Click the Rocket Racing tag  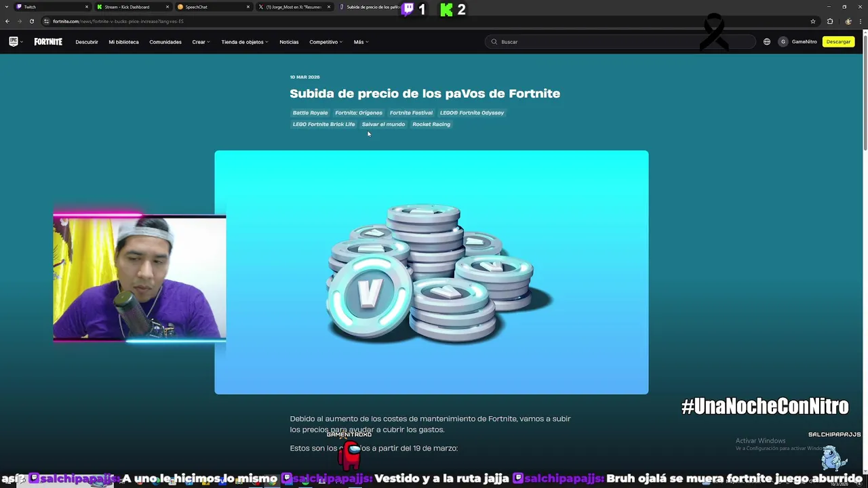[x=431, y=124]
